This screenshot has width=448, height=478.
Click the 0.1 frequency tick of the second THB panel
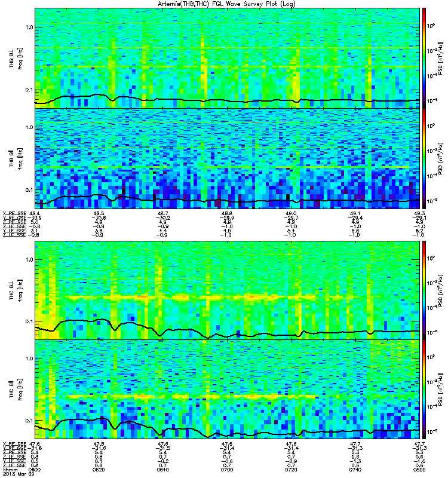point(29,190)
